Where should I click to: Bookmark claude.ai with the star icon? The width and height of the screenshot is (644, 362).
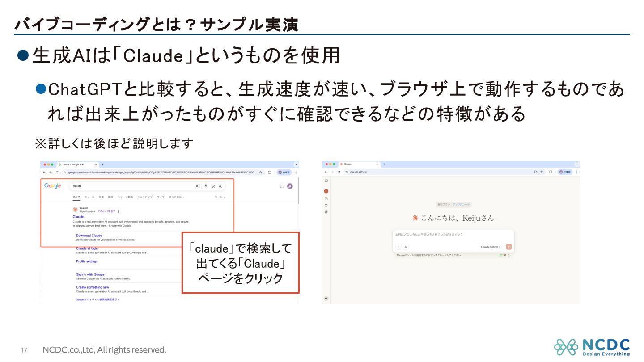pos(542,172)
